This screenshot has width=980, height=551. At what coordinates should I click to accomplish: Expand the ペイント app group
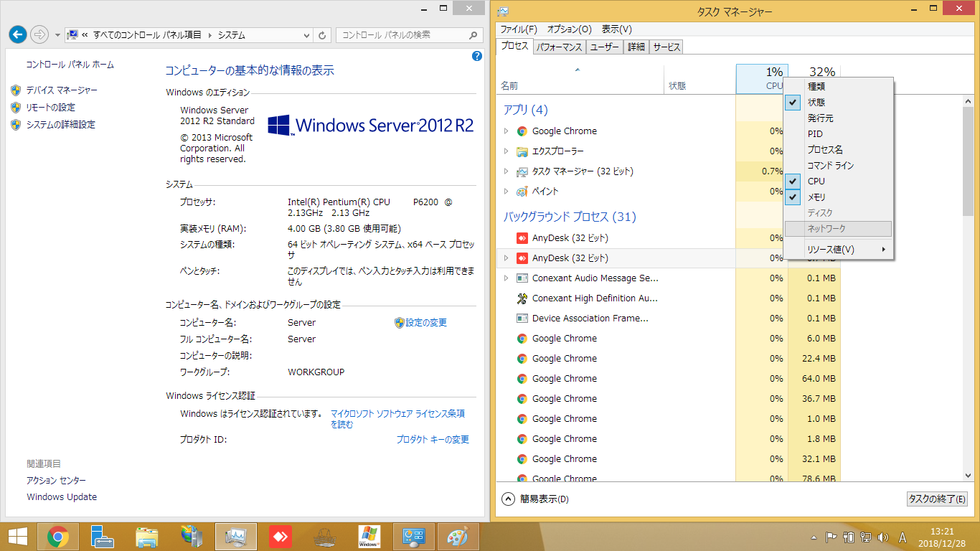pos(506,192)
